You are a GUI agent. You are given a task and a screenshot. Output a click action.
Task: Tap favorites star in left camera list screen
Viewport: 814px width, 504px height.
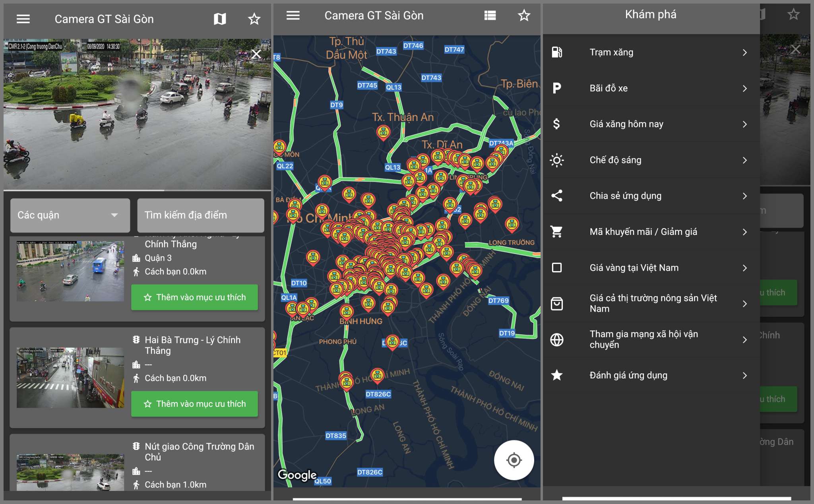(x=254, y=19)
